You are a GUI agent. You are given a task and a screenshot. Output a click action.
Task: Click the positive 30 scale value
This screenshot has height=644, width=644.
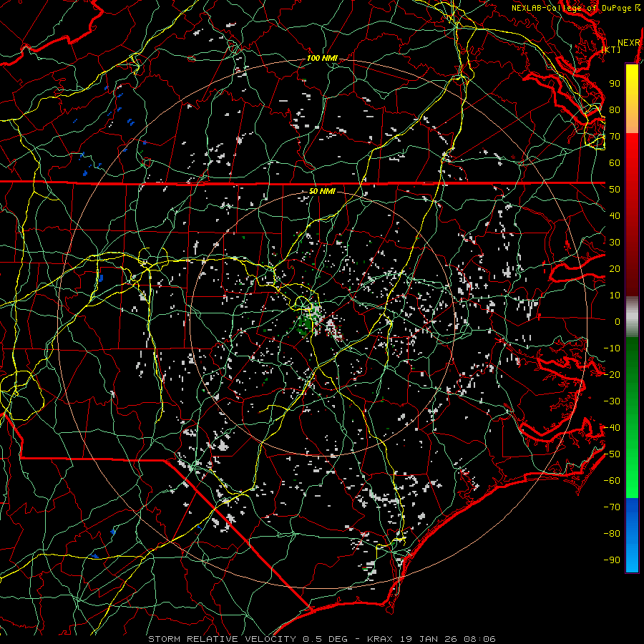pos(615,243)
